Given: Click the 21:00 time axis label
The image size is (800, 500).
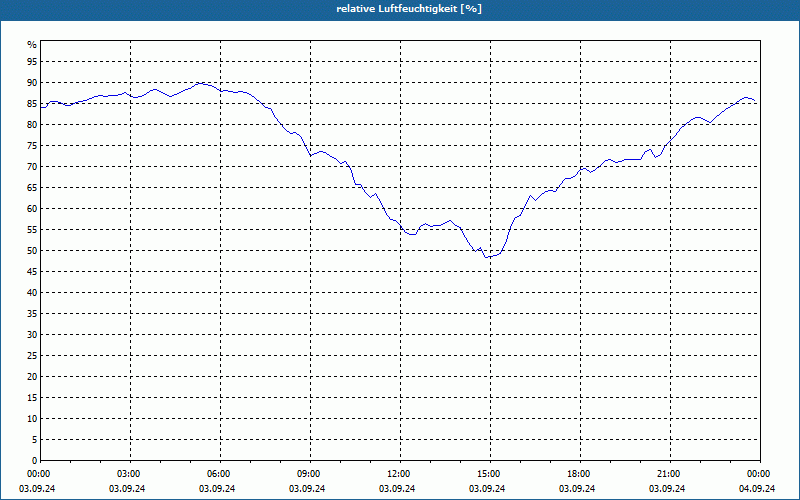Looking at the screenshot, I should pyautogui.click(x=670, y=474).
